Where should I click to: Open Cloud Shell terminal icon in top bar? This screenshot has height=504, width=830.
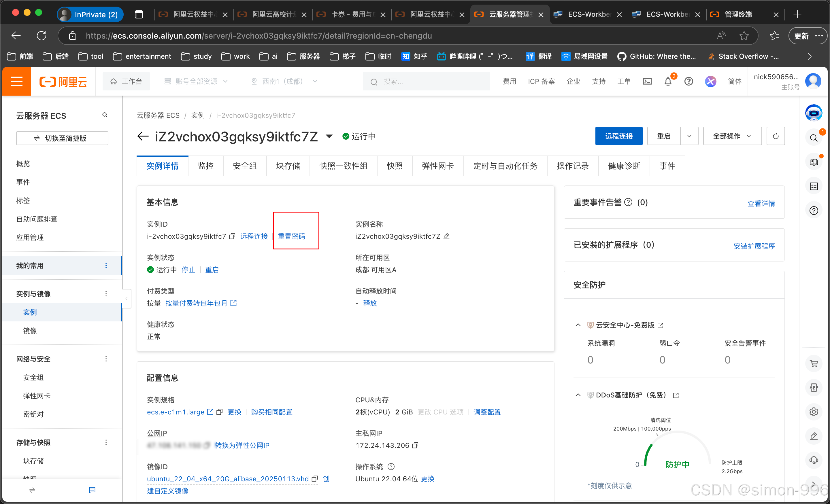click(x=647, y=82)
